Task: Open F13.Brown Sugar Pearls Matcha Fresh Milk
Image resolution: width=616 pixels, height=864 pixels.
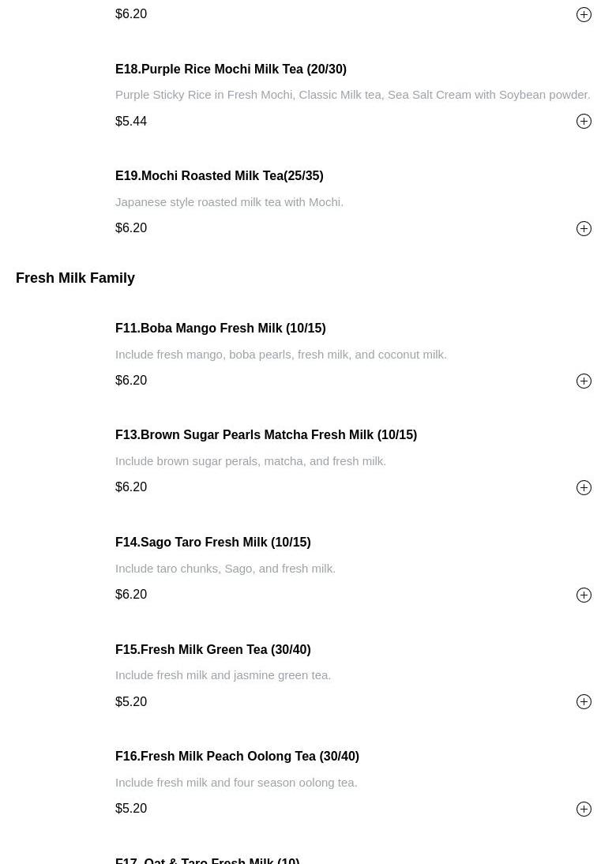Action: tap(265, 434)
